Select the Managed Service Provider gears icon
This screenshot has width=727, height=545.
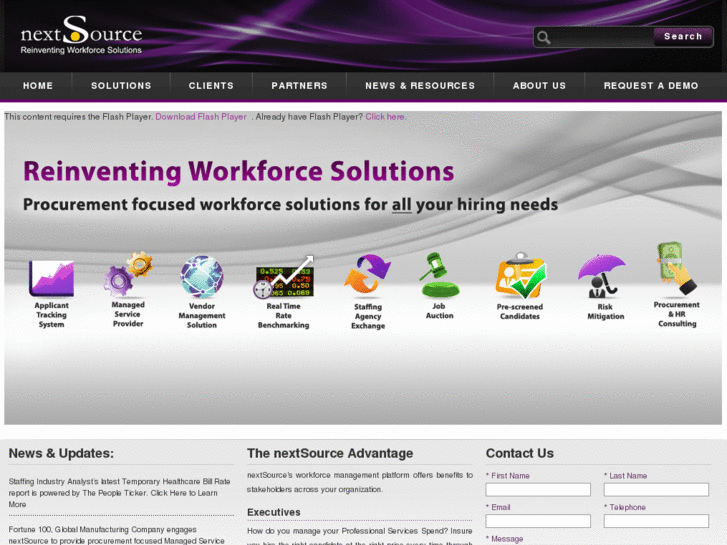click(128, 274)
